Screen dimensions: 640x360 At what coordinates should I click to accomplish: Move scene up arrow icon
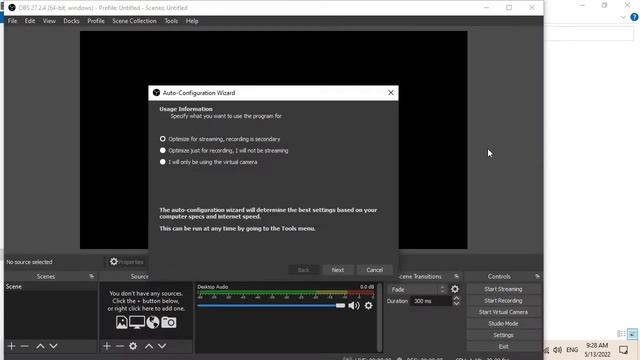pyautogui.click(x=40, y=346)
